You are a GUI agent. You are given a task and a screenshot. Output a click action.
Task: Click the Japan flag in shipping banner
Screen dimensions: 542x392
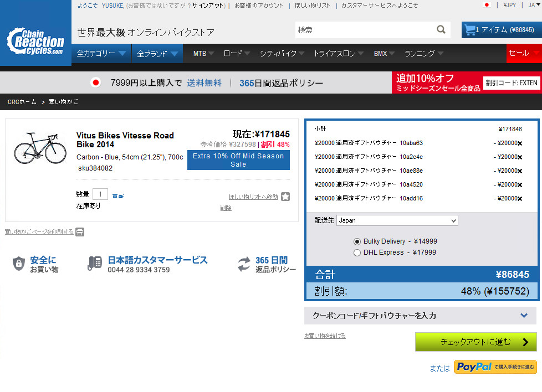[x=96, y=83]
